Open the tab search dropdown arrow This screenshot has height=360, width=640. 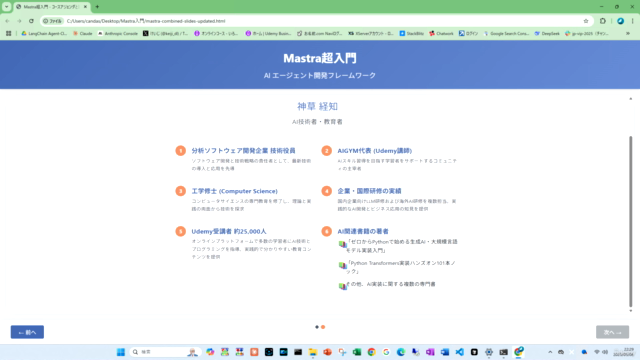tap(7, 7)
